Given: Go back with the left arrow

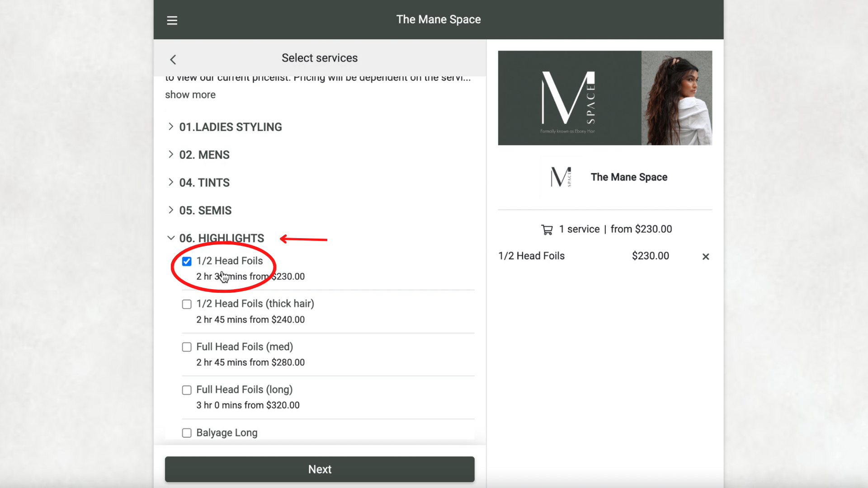Looking at the screenshot, I should pyautogui.click(x=173, y=60).
